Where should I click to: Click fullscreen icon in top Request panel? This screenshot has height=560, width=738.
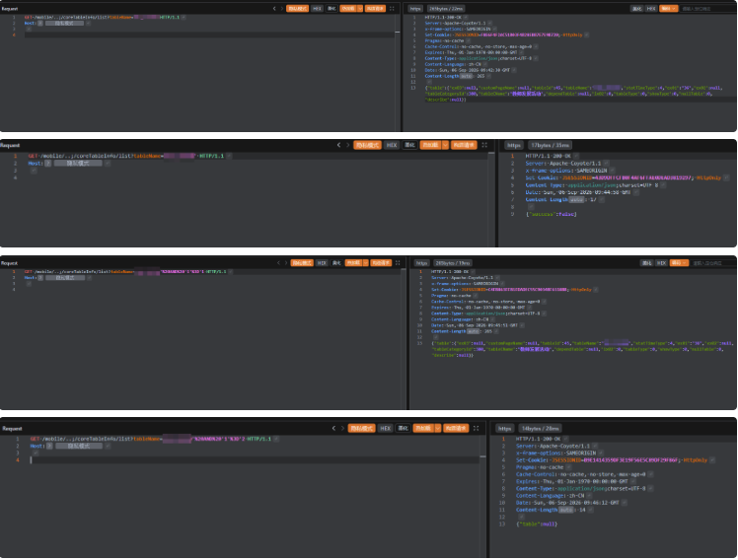(x=392, y=9)
